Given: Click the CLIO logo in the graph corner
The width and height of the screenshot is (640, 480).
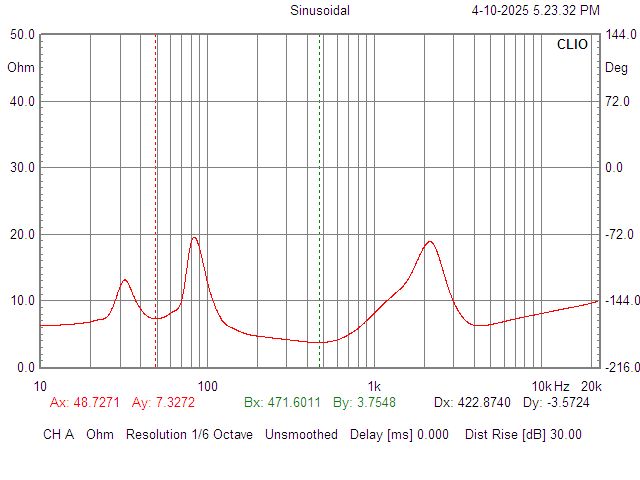Looking at the screenshot, I should (573, 45).
